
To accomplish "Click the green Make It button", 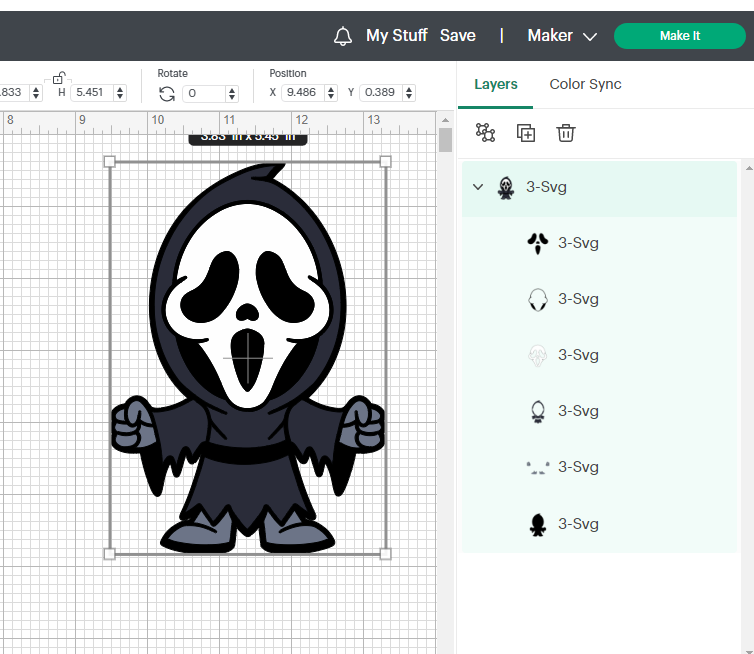I will click(679, 36).
